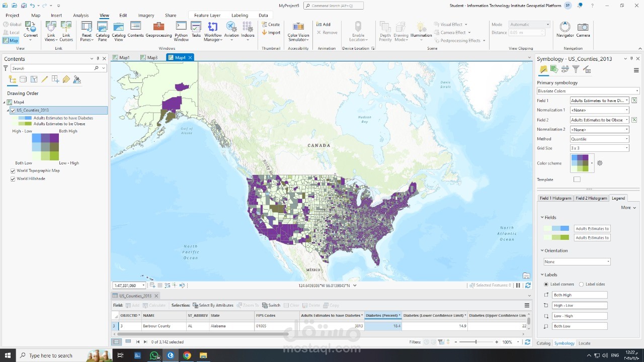
Task: Open the Catalog View tool
Action: click(x=119, y=31)
